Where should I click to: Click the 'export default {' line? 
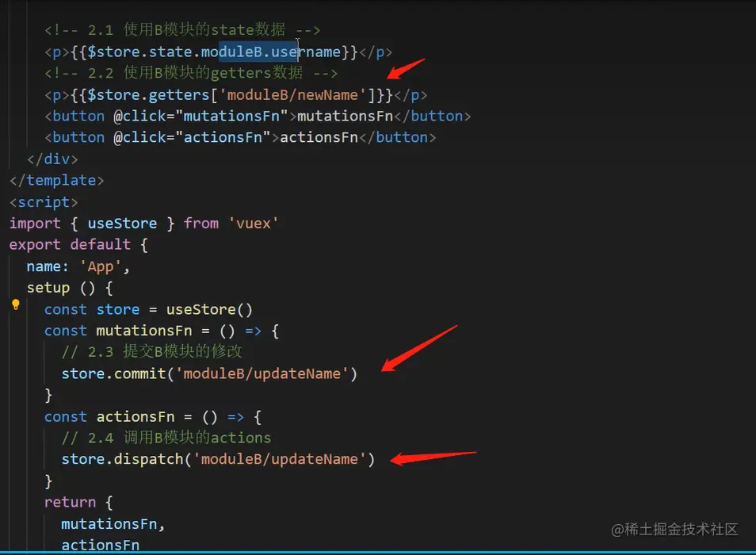[78, 244]
